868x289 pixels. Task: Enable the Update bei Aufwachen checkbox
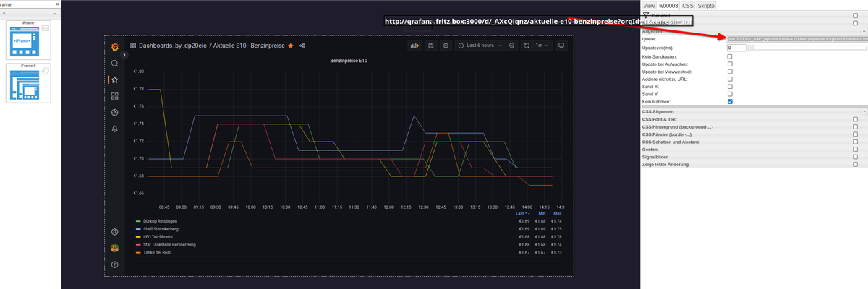point(730,64)
